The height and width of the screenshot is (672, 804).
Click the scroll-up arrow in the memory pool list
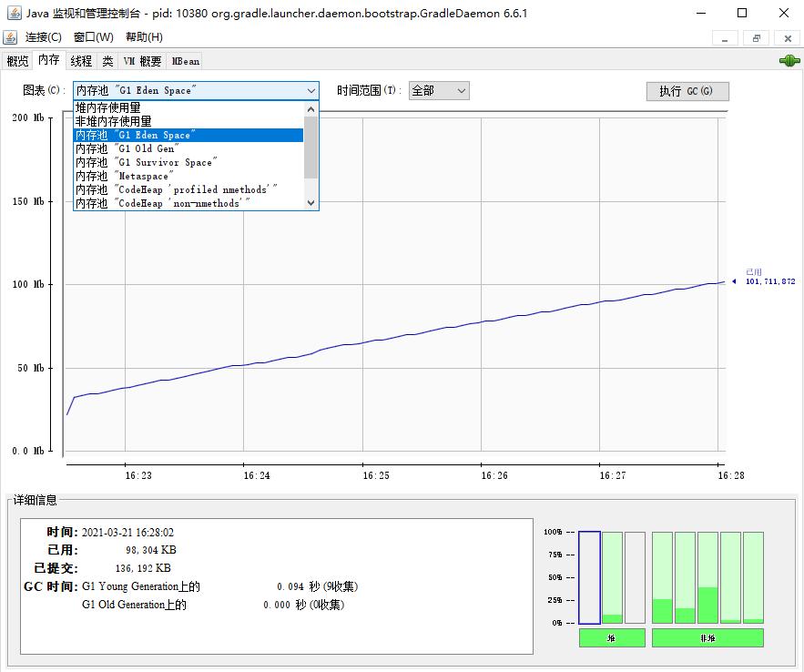point(311,107)
